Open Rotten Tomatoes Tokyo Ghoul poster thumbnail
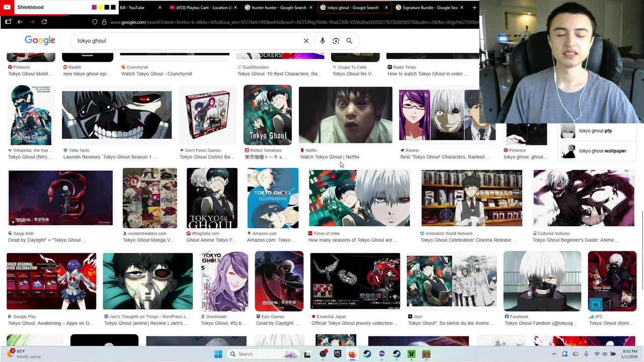 [268, 115]
